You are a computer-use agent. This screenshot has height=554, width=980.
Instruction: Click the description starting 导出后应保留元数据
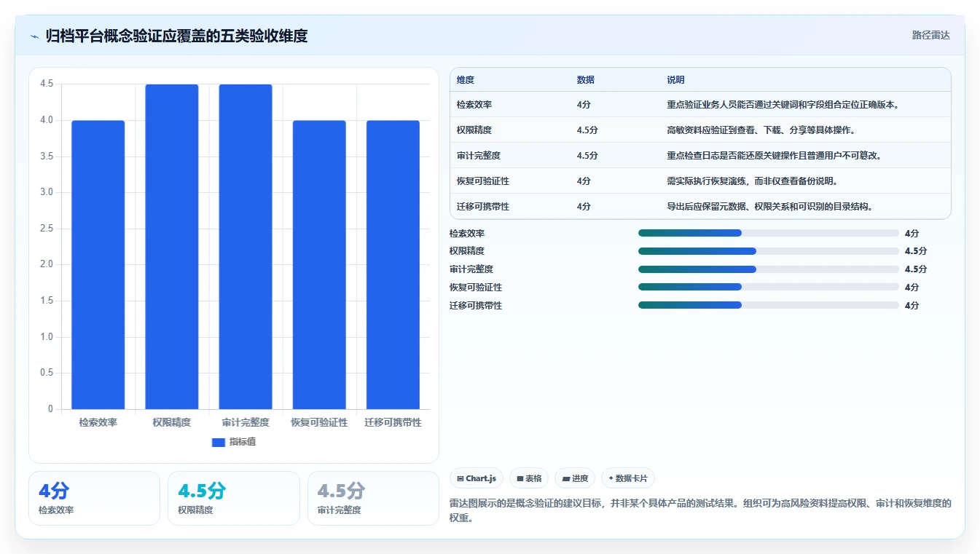770,206
